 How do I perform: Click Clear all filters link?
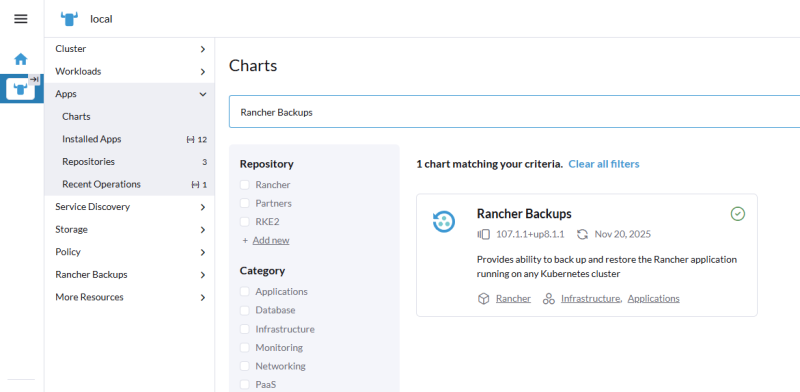point(604,164)
